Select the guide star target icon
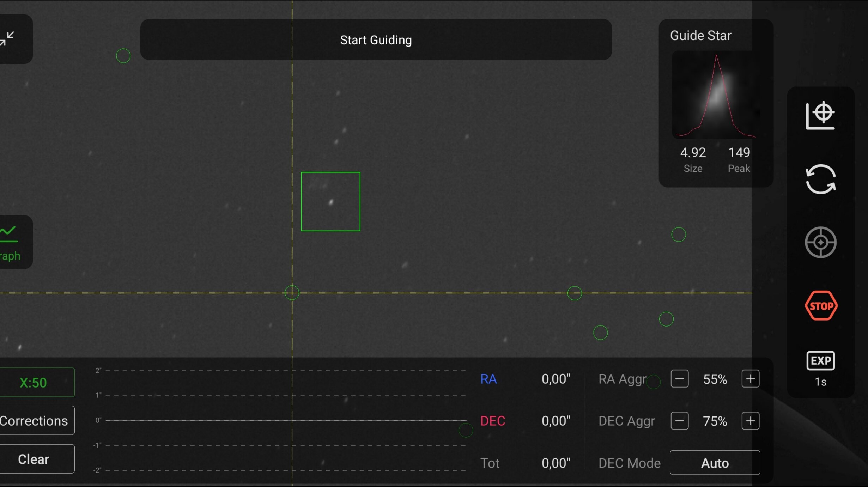 pos(820,243)
